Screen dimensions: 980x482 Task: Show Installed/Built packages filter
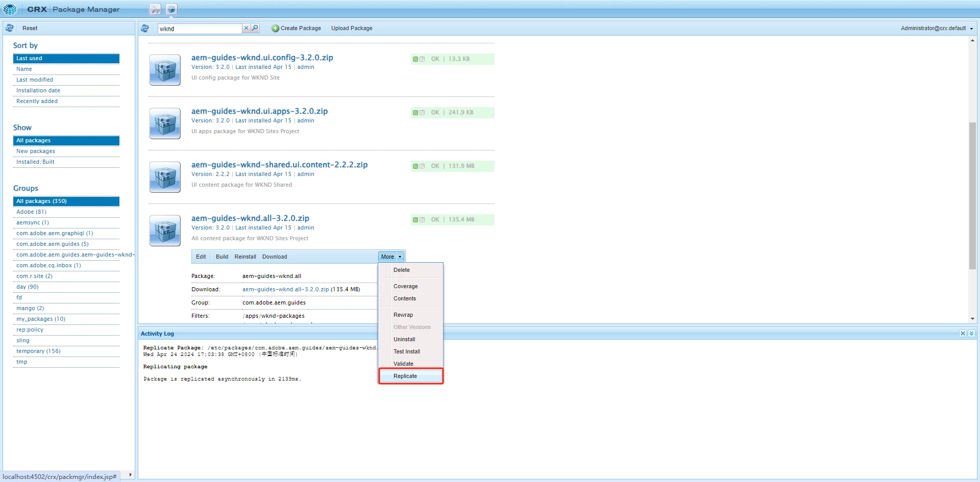[66, 162]
